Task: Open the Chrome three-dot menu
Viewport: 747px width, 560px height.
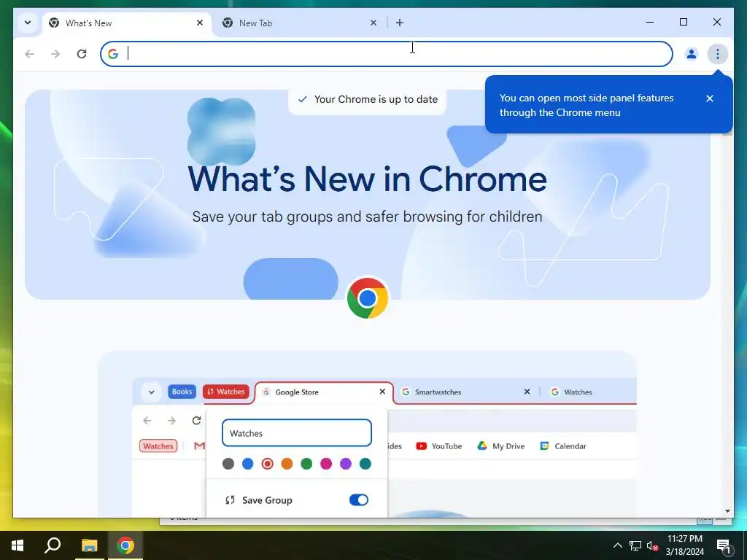Action: [718, 54]
